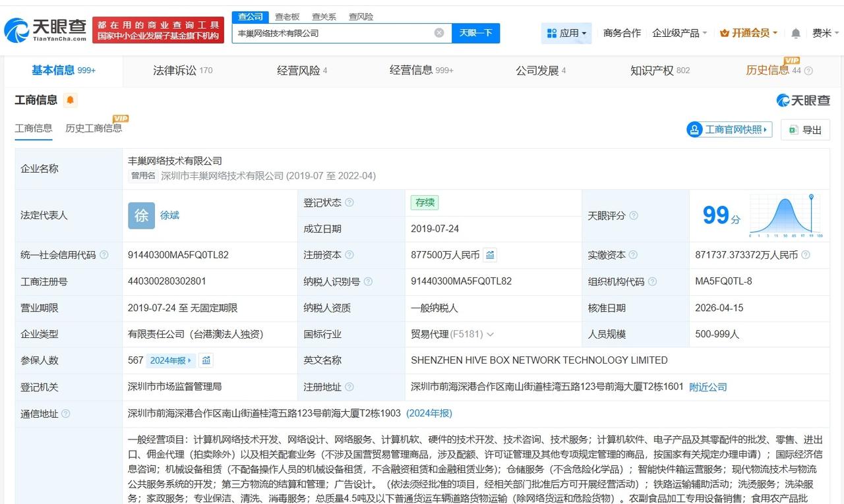The image size is (844, 504).
Task: Click the notification bell icon in header
Action: click(796, 33)
